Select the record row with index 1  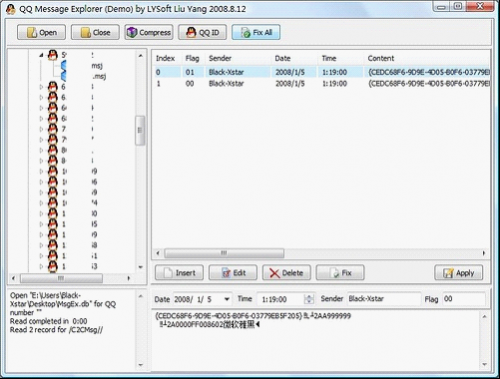coord(321,83)
